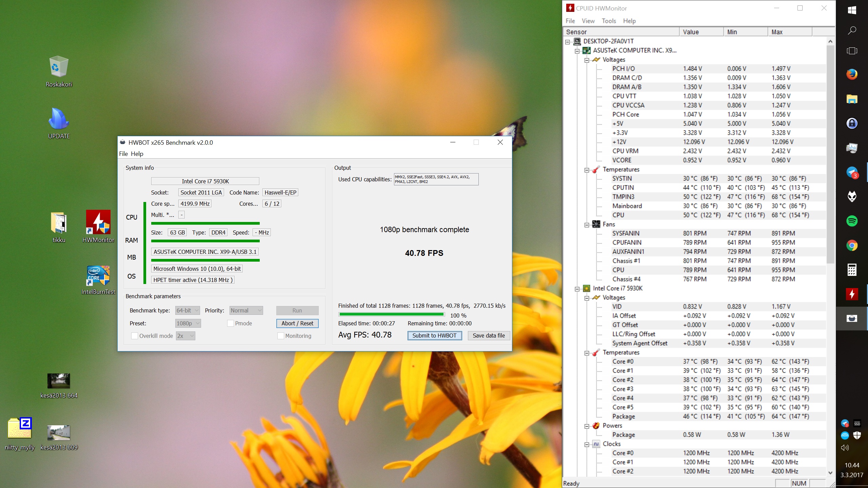Open the volume tray icon

(845, 447)
